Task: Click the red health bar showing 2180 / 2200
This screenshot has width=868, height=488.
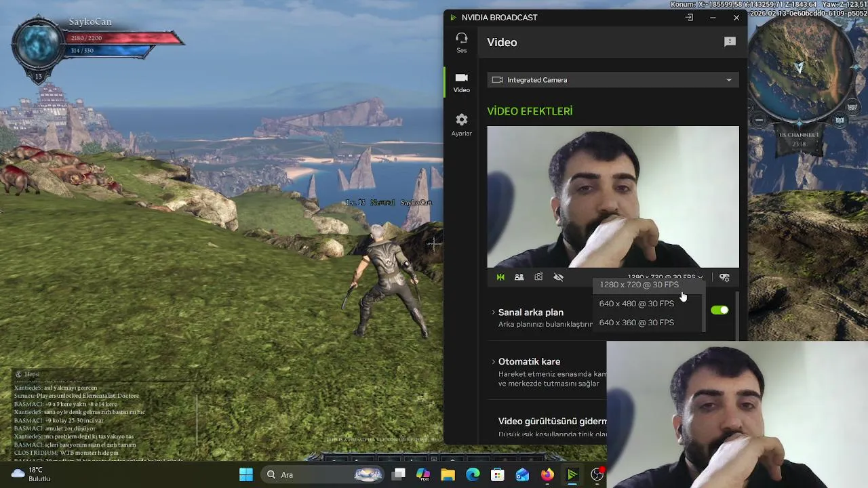Action: 123,38
